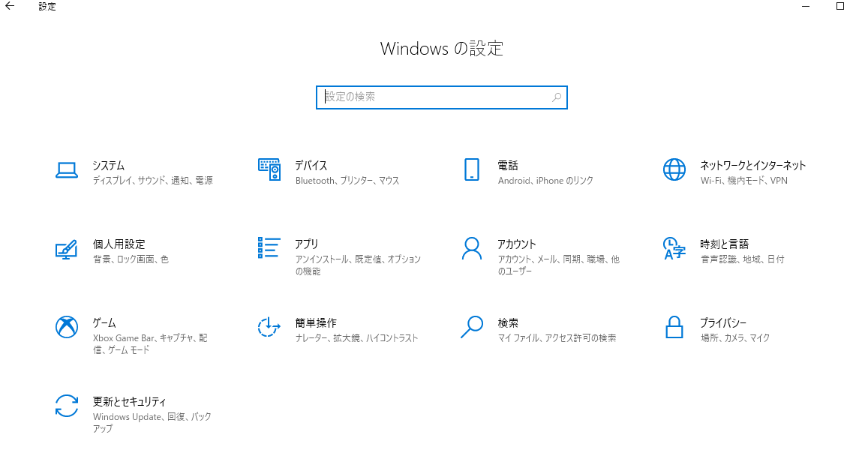Open the アカウント person icon
Image resolution: width=868 pixels, height=450 pixels.
[472, 248]
